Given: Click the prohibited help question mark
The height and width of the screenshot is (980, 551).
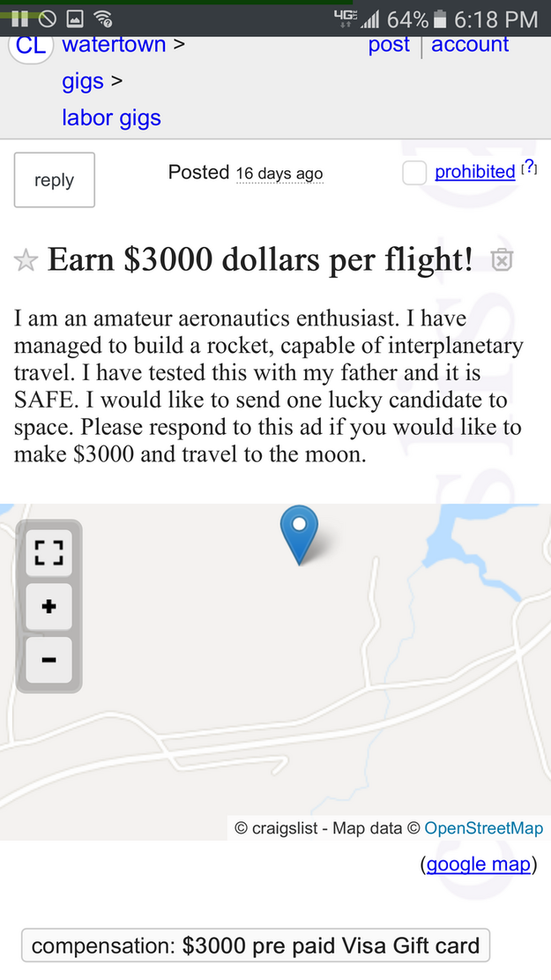Looking at the screenshot, I should (x=529, y=167).
